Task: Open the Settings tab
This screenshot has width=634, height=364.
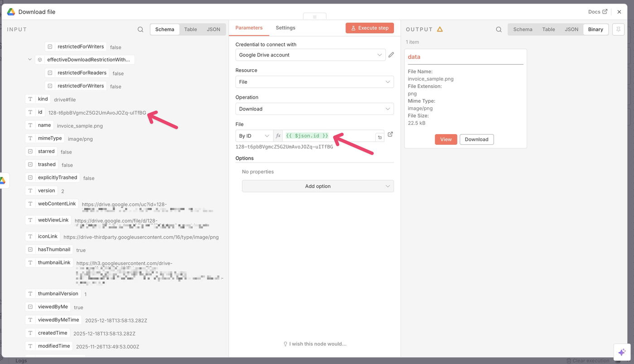Action: pos(286,28)
